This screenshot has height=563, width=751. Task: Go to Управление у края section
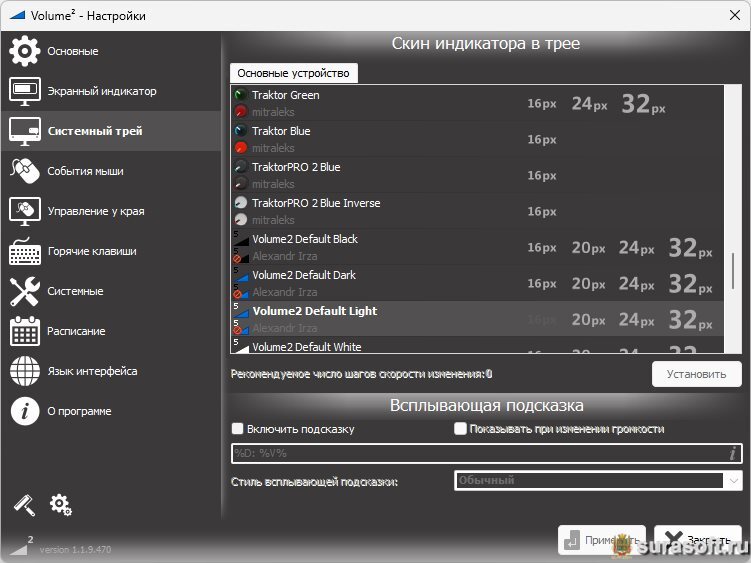pyautogui.click(x=95, y=211)
